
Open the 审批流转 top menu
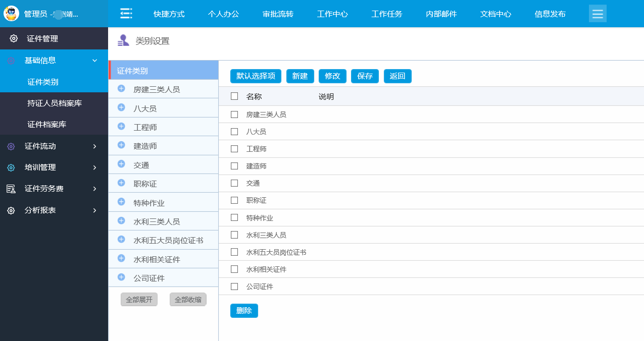(x=278, y=14)
